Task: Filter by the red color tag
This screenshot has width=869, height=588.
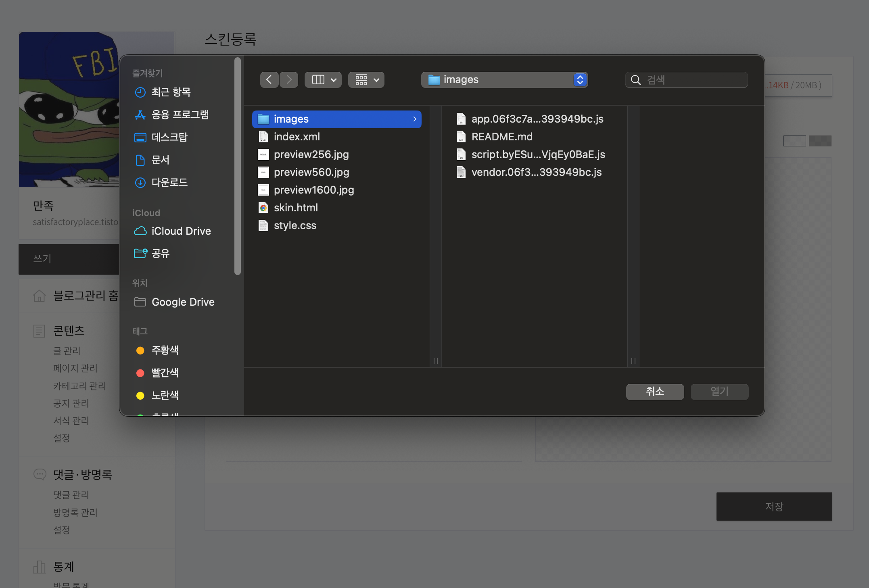Action: click(164, 373)
